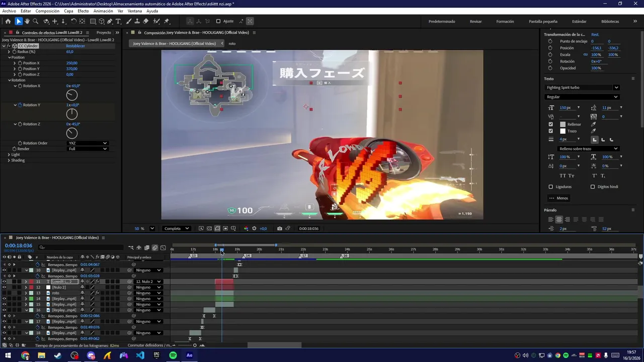Click Rest. in the Transformación panel
This screenshot has height=362, width=644.
[x=595, y=35]
